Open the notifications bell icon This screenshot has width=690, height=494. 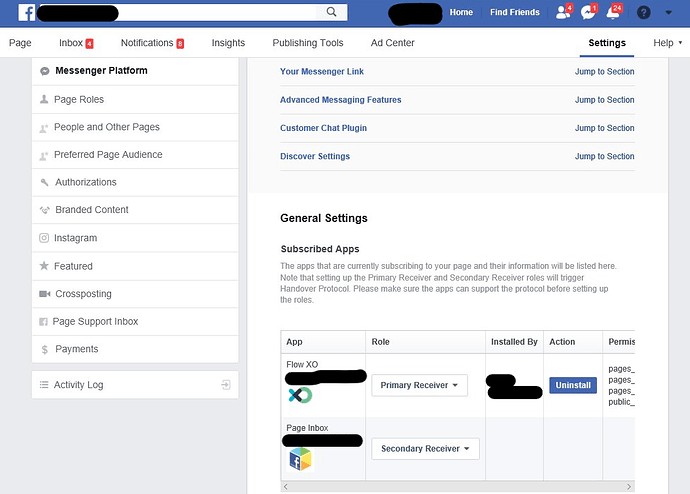pyautogui.click(x=614, y=12)
